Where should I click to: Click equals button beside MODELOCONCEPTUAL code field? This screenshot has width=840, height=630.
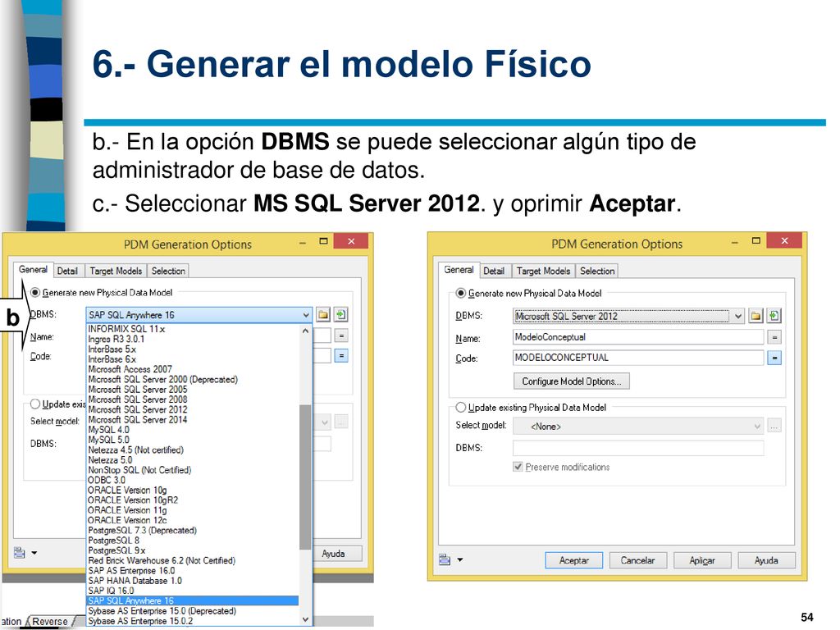tap(774, 358)
